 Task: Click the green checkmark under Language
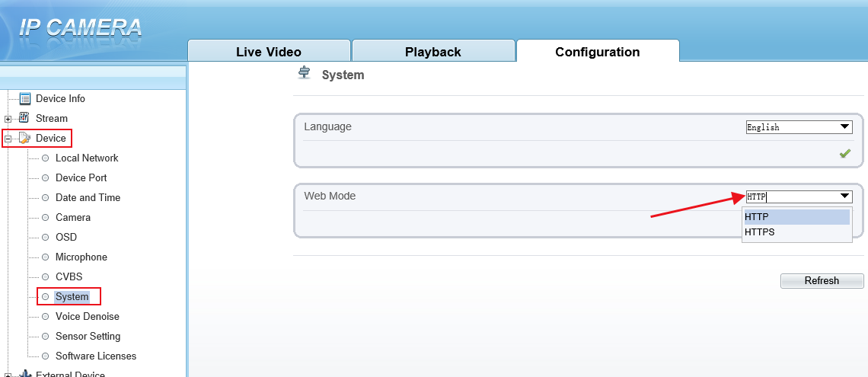click(x=844, y=153)
